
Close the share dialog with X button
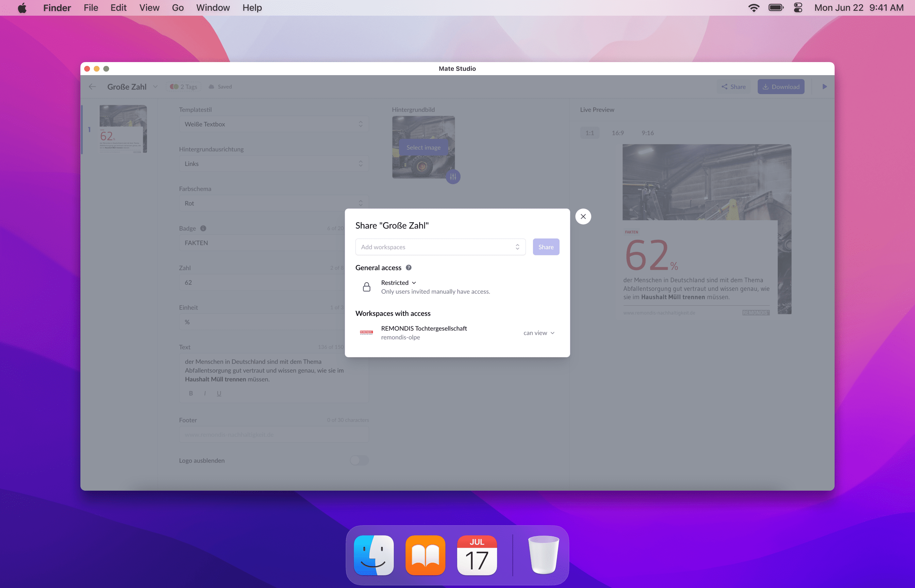point(583,217)
